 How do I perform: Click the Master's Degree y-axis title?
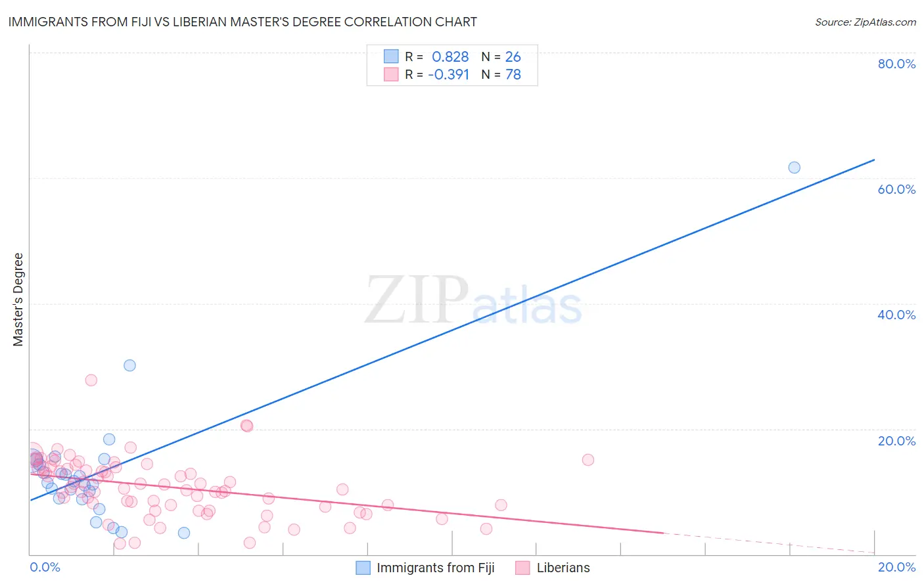18,300
